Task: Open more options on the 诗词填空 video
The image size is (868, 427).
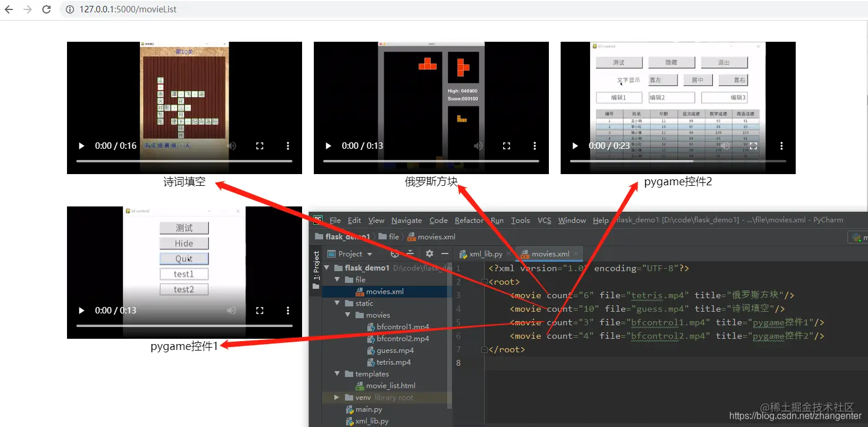Action: point(288,146)
